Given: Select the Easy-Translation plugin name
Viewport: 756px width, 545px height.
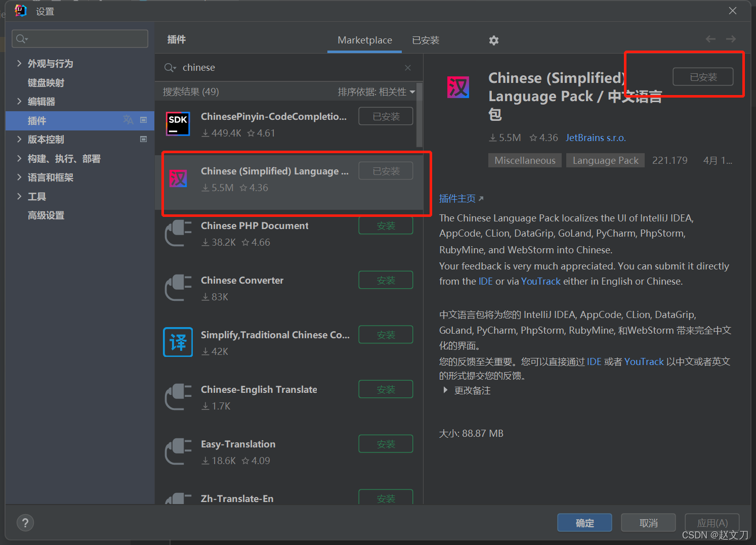Looking at the screenshot, I should (x=238, y=444).
